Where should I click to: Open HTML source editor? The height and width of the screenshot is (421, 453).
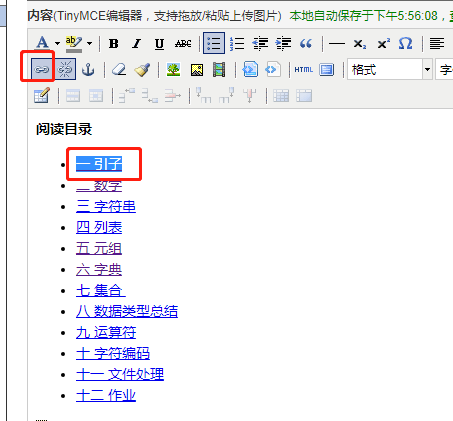(304, 70)
